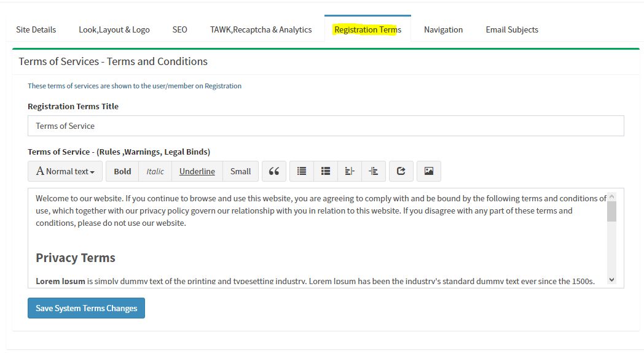Screen dimensions: 644x359
Task: Toggle Bold text formatting
Action: click(x=122, y=171)
